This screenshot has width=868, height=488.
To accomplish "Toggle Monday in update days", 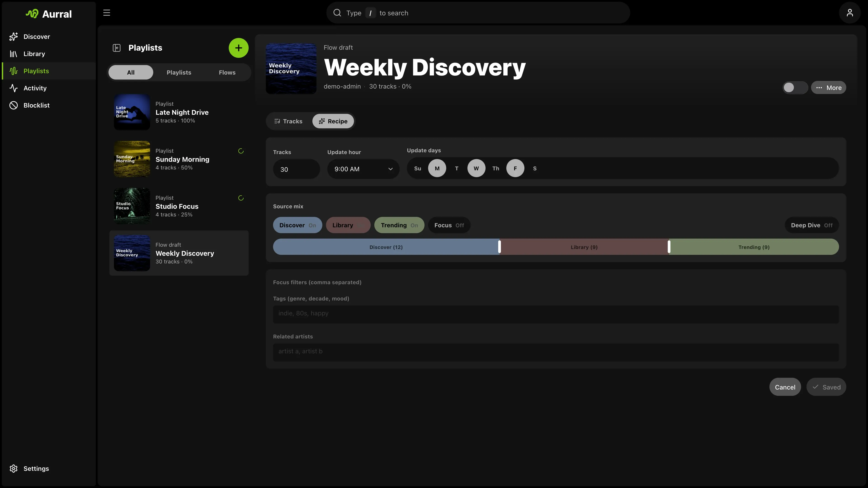I will (437, 168).
